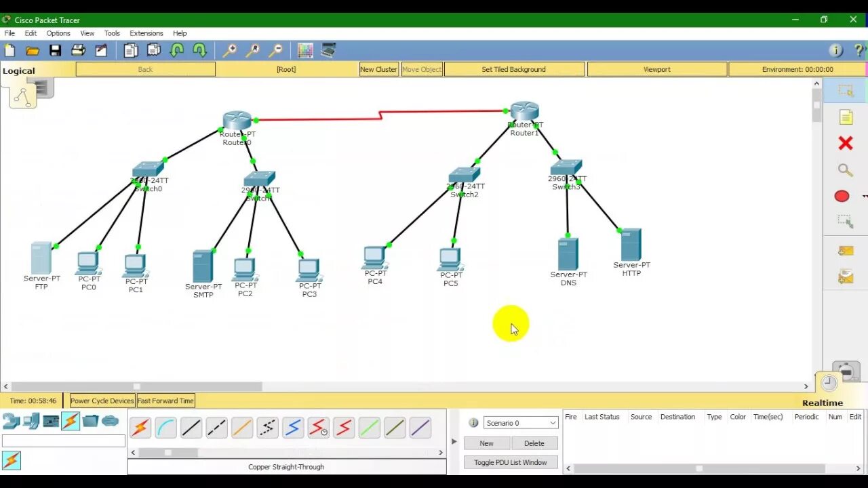This screenshot has width=868, height=488.
Task: Switch to the Logical workspace tab
Action: 19,70
